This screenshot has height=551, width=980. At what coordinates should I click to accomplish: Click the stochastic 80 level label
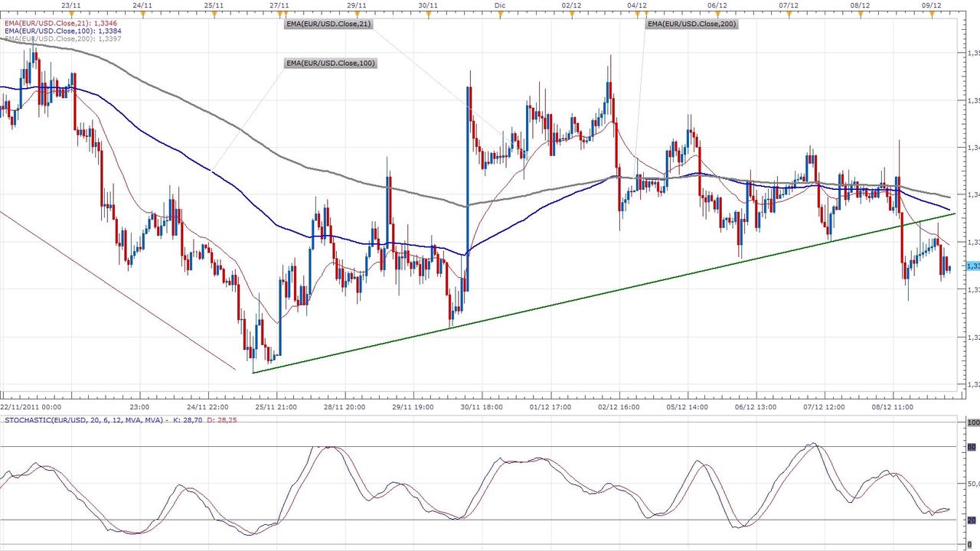(972, 447)
